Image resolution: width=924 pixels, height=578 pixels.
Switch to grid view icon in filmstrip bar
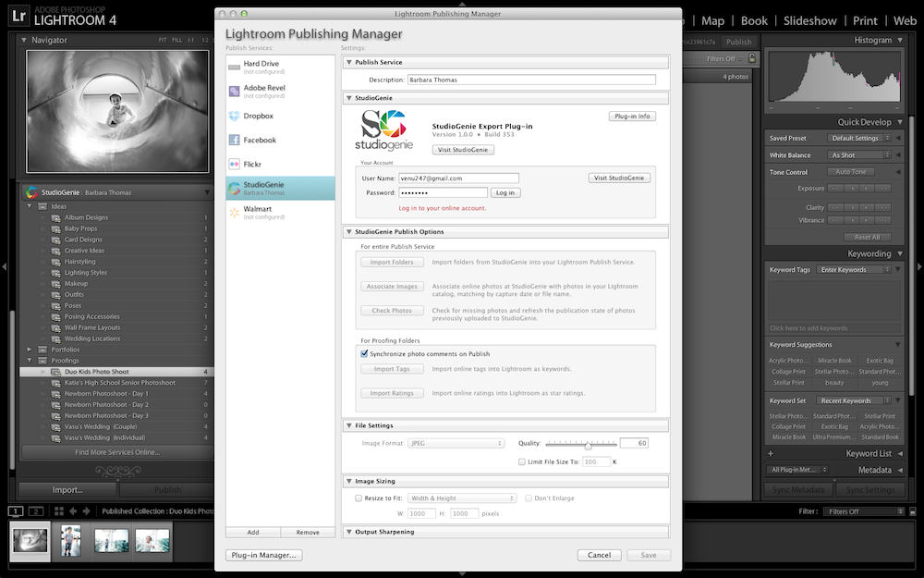(x=59, y=511)
